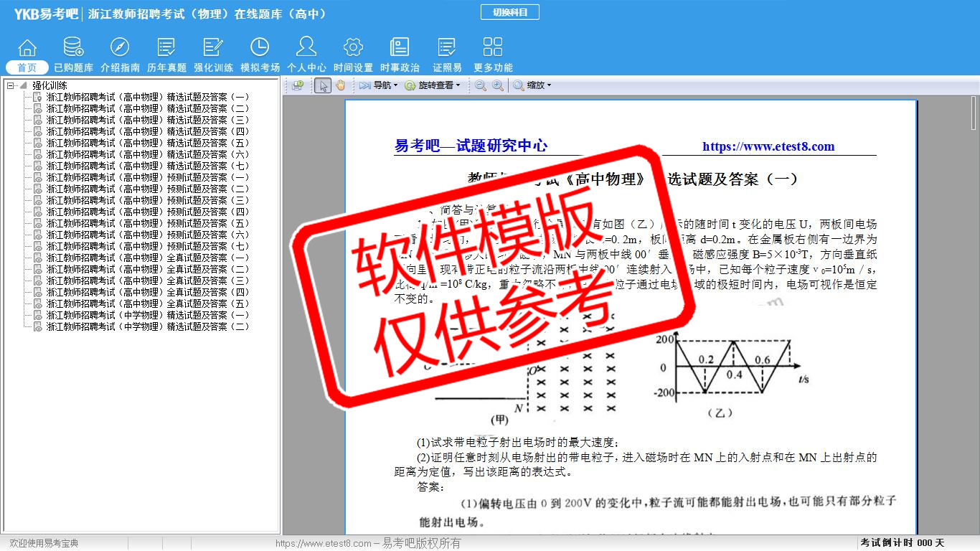This screenshot has height=551, width=980.
Task: Click the zoom in magnifier
Action: coord(497,85)
